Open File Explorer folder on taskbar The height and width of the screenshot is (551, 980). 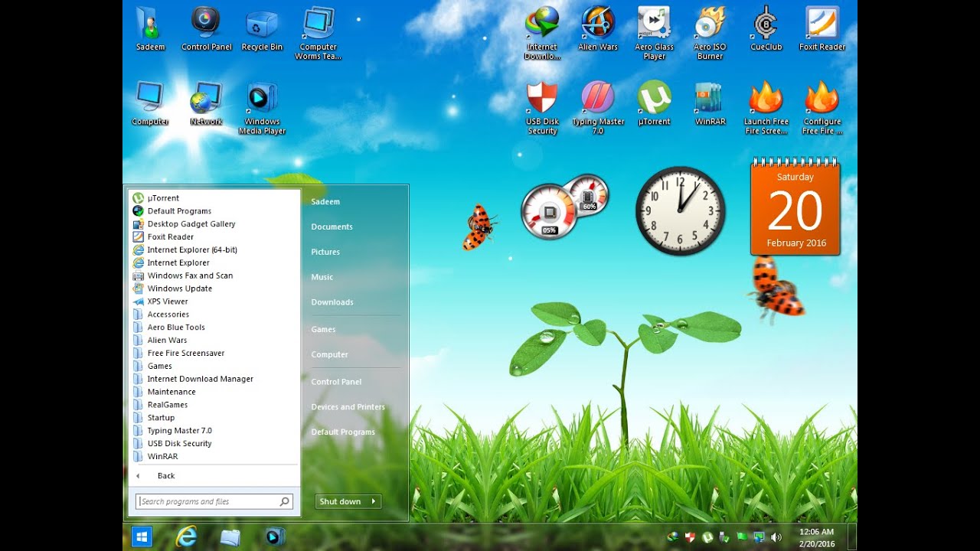tap(230, 537)
